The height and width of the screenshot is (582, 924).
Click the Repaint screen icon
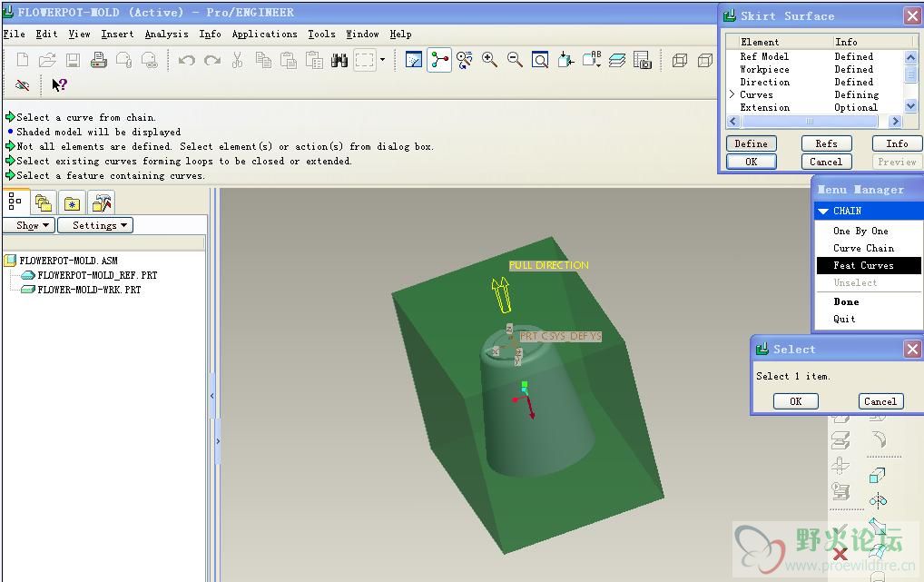click(414, 60)
